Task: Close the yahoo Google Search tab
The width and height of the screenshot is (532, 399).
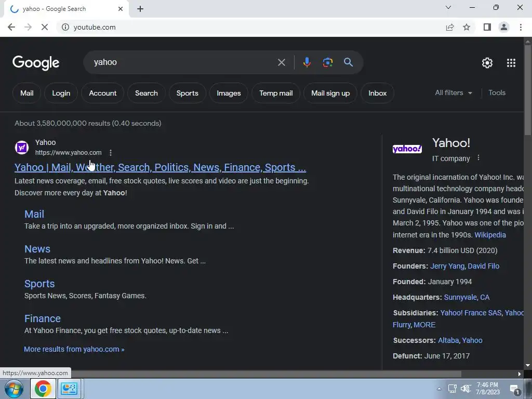Action: point(121,9)
